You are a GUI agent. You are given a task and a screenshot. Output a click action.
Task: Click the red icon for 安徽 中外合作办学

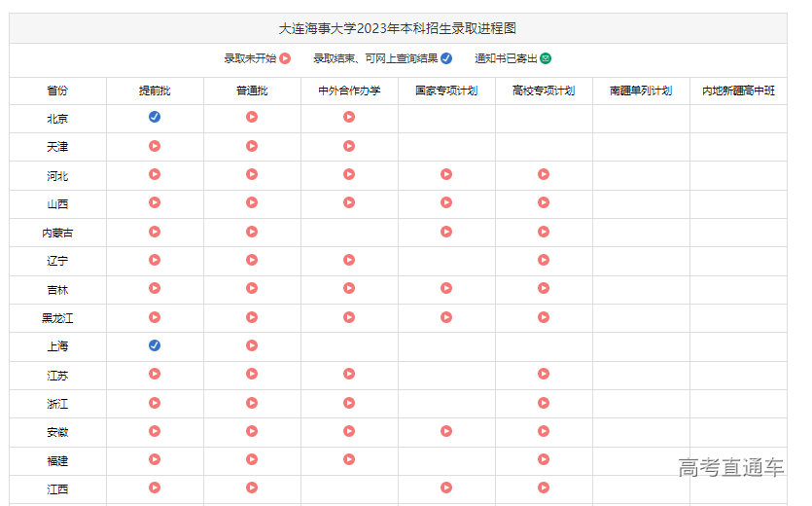349,431
